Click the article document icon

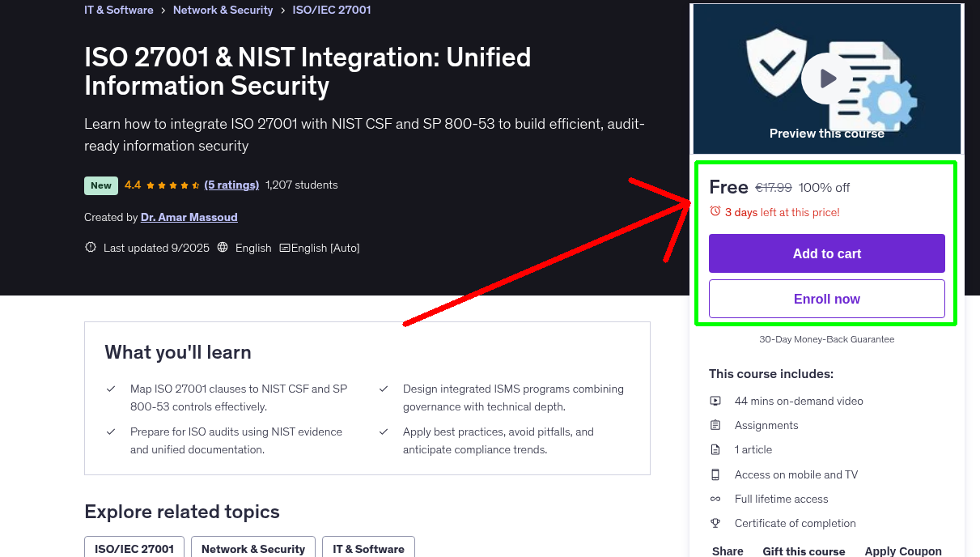(x=715, y=449)
